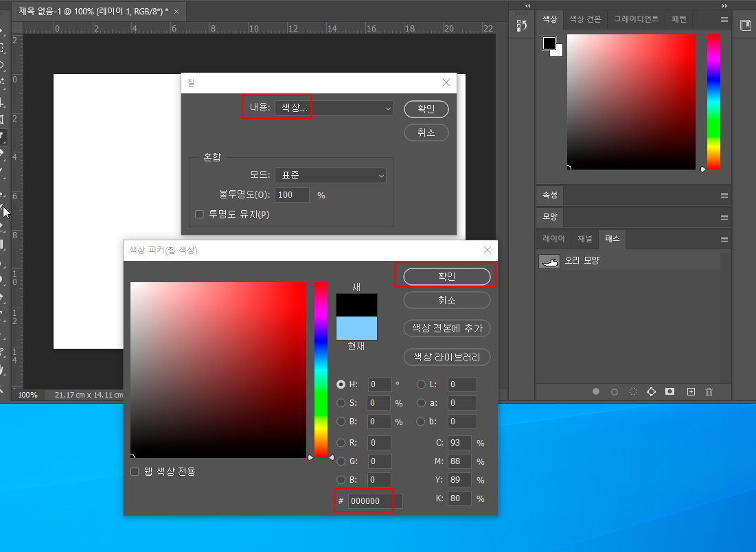The height and width of the screenshot is (552, 756).
Task: Select the S saturation radio button
Action: (341, 403)
